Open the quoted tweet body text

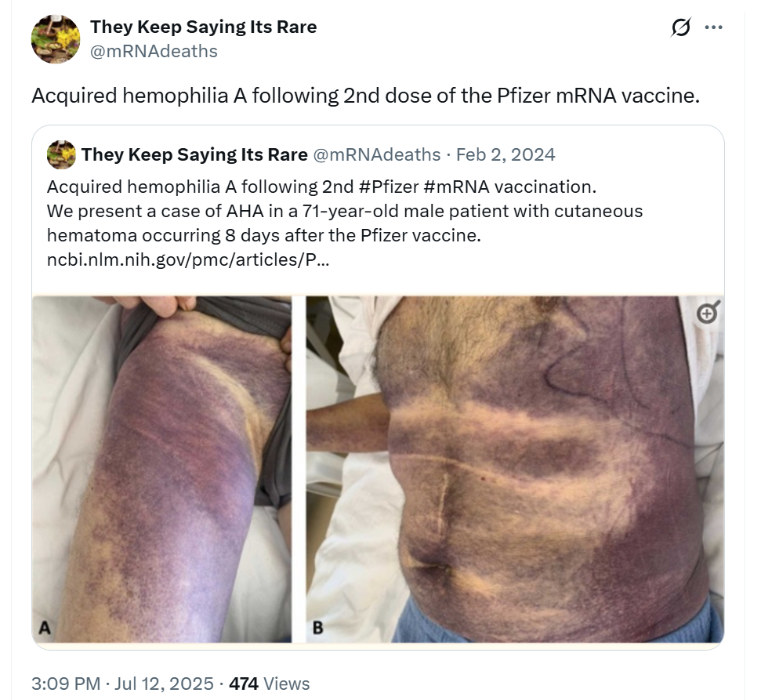(x=345, y=223)
